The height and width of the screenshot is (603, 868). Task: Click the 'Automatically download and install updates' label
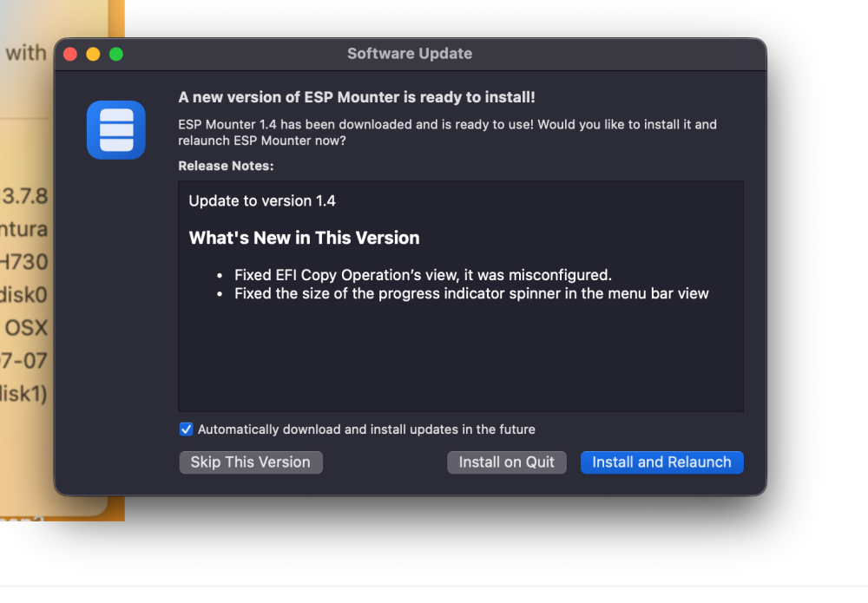pos(366,429)
